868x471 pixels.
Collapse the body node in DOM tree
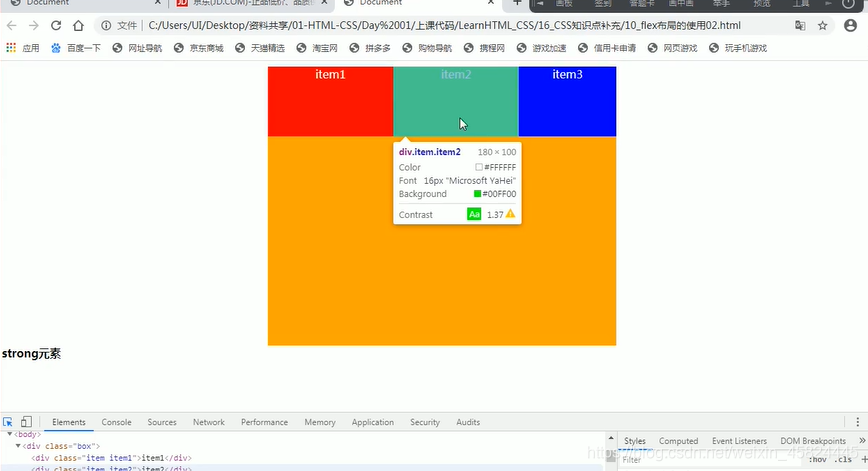click(9, 434)
